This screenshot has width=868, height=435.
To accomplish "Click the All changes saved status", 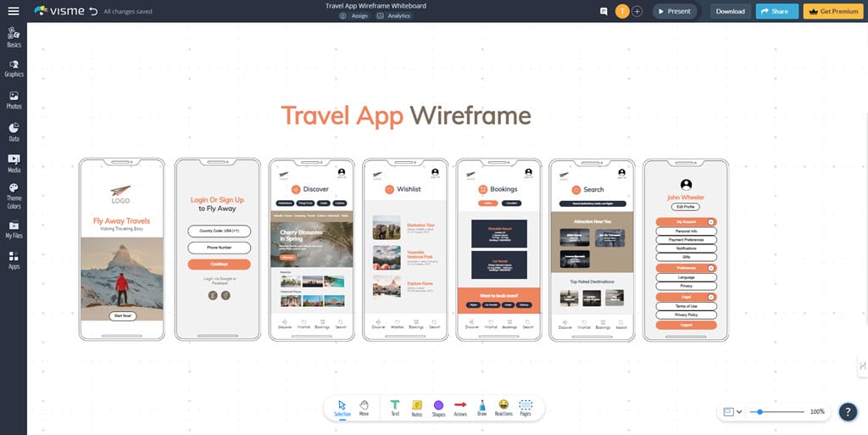I will [x=128, y=11].
